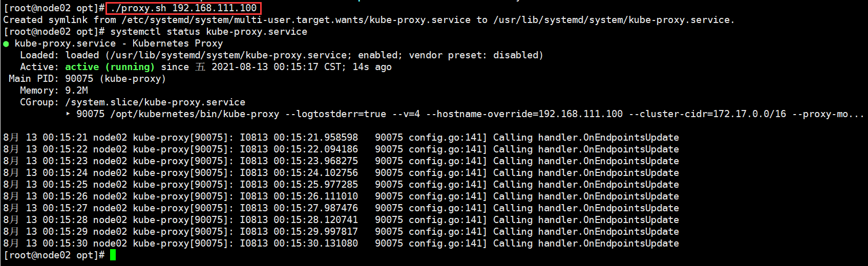Click the green terminal cursor block

click(x=113, y=255)
